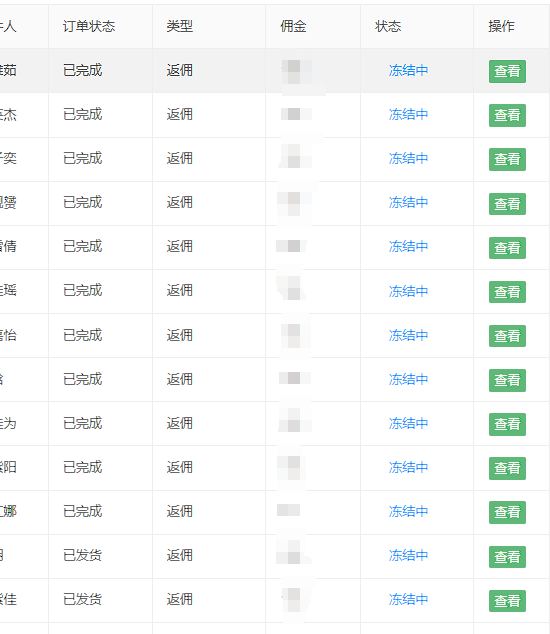
Task: Open 查看 for the row ending 杰
Action: click(507, 115)
